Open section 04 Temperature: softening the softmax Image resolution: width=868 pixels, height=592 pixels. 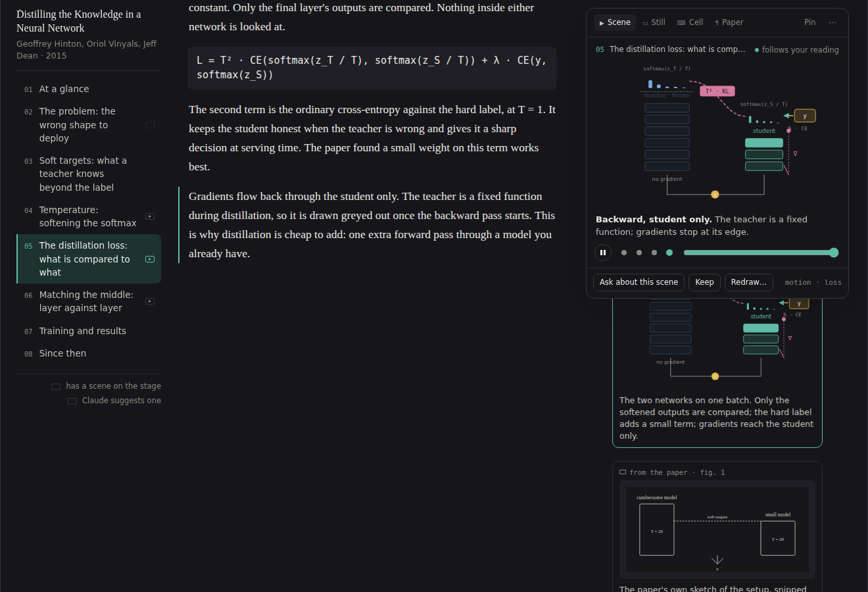89,216
